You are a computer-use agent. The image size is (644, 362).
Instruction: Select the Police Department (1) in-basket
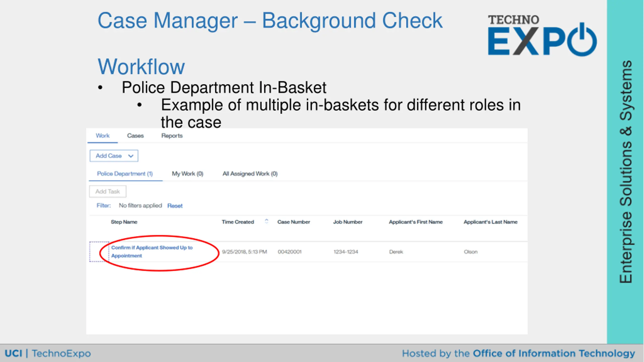[125, 174]
